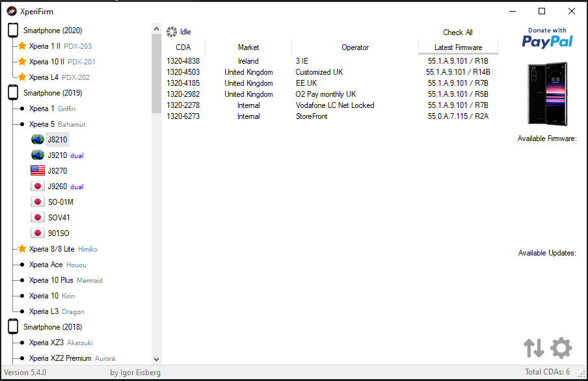Click the settings gear icon
This screenshot has width=588, height=381.
(561, 348)
